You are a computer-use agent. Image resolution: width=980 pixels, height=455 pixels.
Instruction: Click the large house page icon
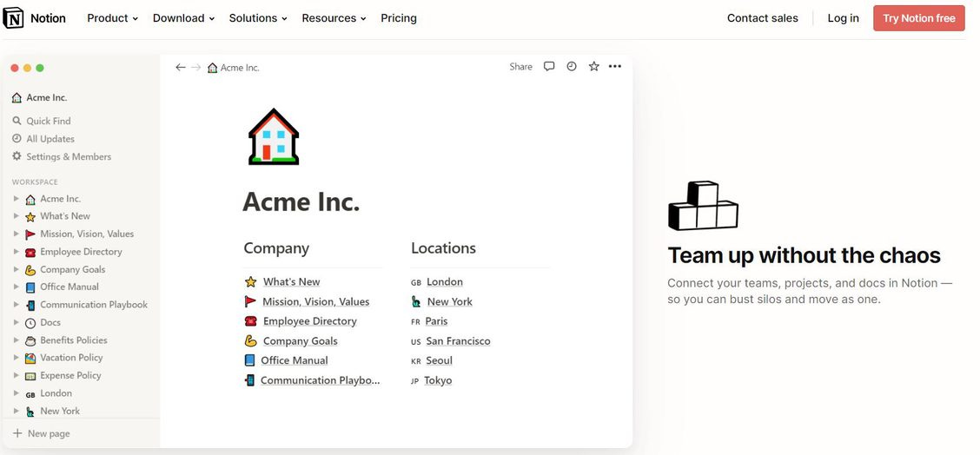coord(274,137)
